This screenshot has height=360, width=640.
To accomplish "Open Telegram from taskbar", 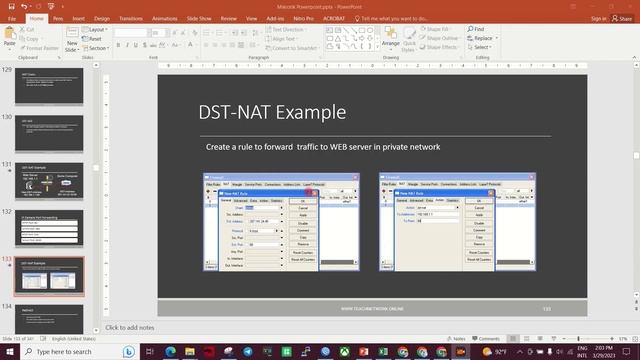I will (248, 351).
